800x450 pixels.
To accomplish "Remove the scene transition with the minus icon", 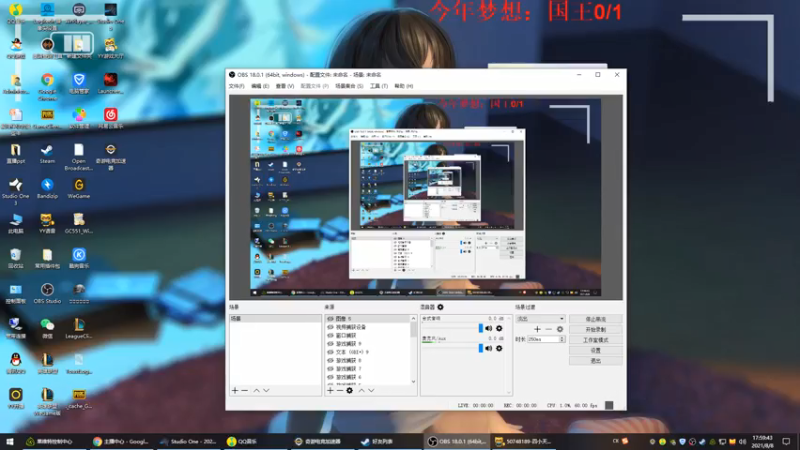I will coord(548,329).
